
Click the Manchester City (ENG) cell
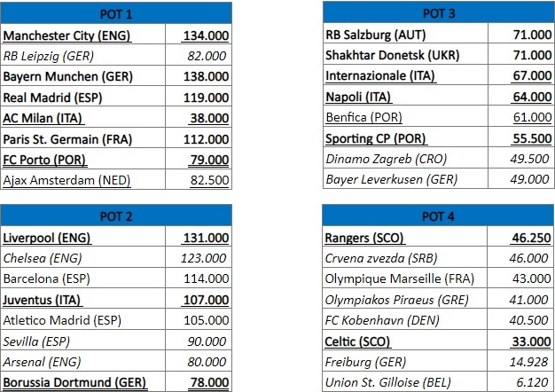[82, 35]
